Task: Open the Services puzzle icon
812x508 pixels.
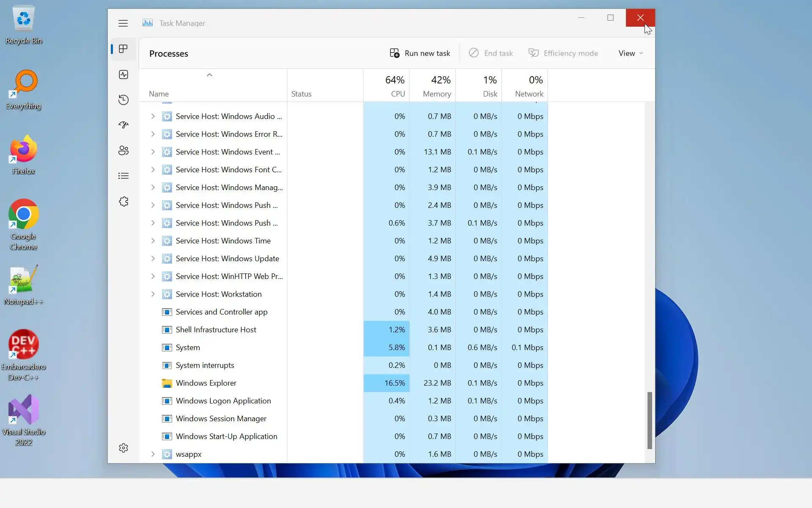Action: (x=123, y=202)
